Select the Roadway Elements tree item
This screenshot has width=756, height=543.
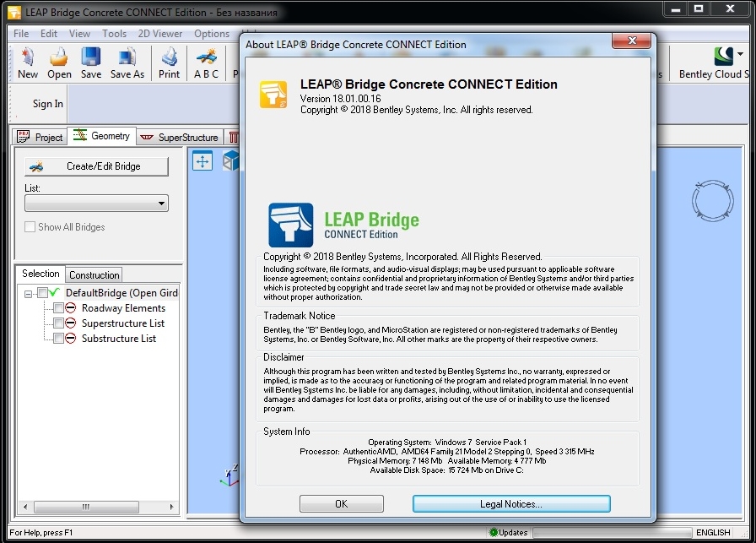(x=123, y=308)
